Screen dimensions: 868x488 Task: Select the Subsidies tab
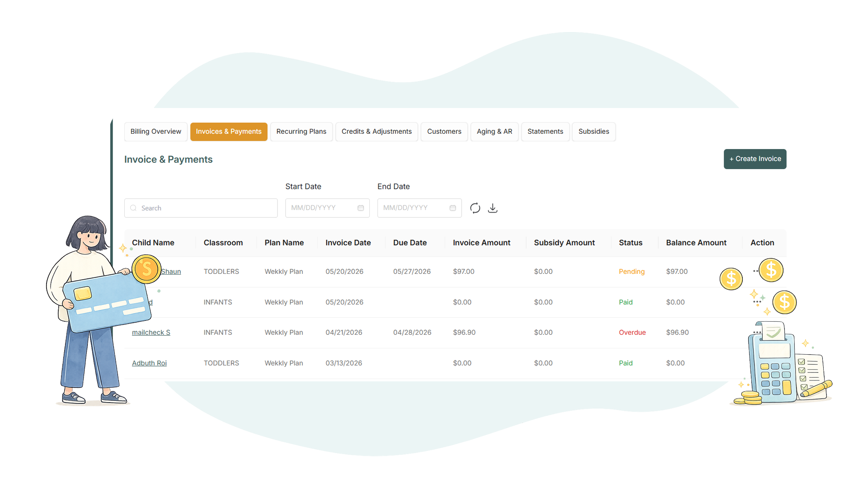[x=594, y=131]
